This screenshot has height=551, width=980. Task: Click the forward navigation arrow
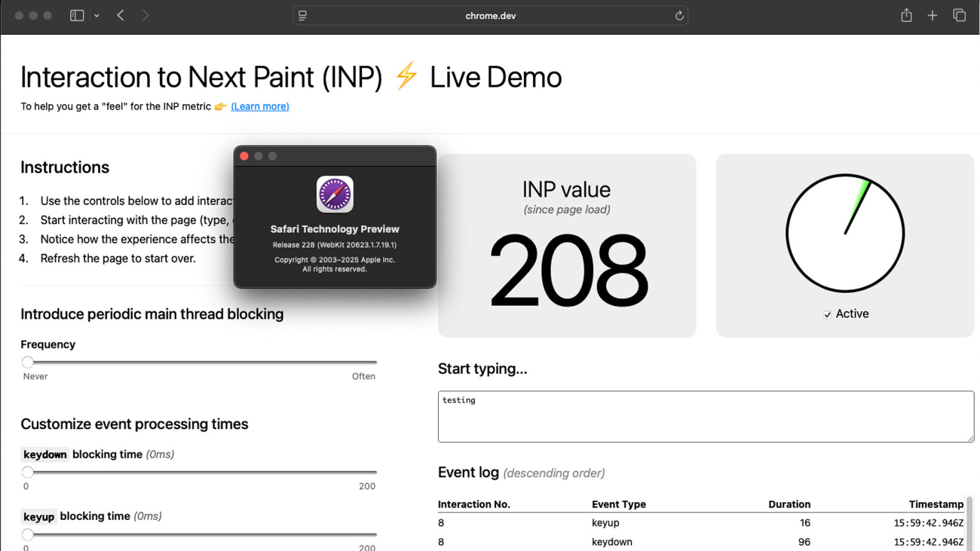[x=145, y=16]
